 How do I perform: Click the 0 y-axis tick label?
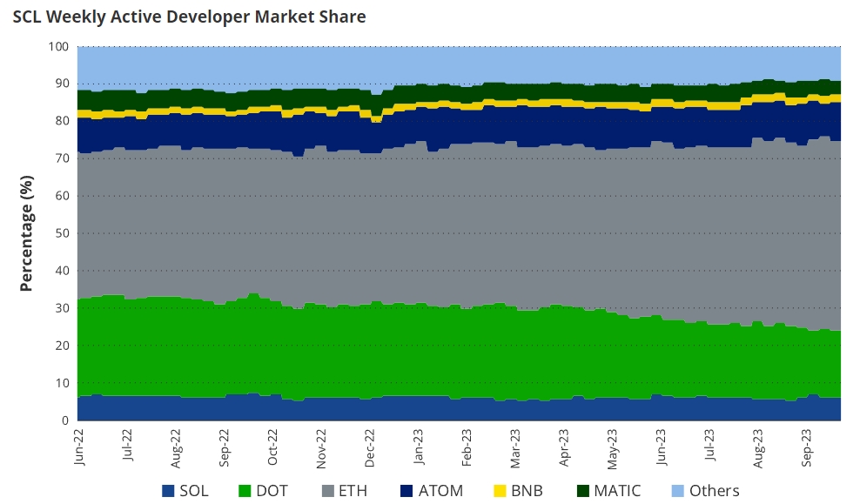tap(65, 420)
